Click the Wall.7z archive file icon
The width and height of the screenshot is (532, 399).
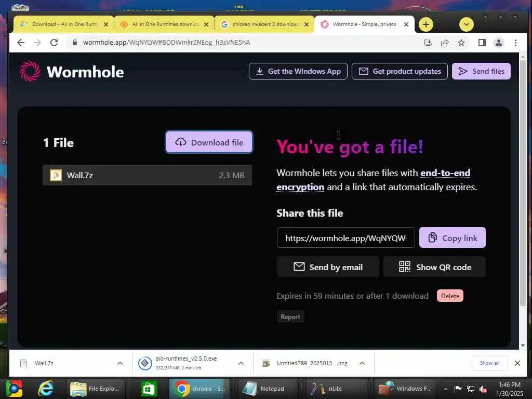pos(56,175)
